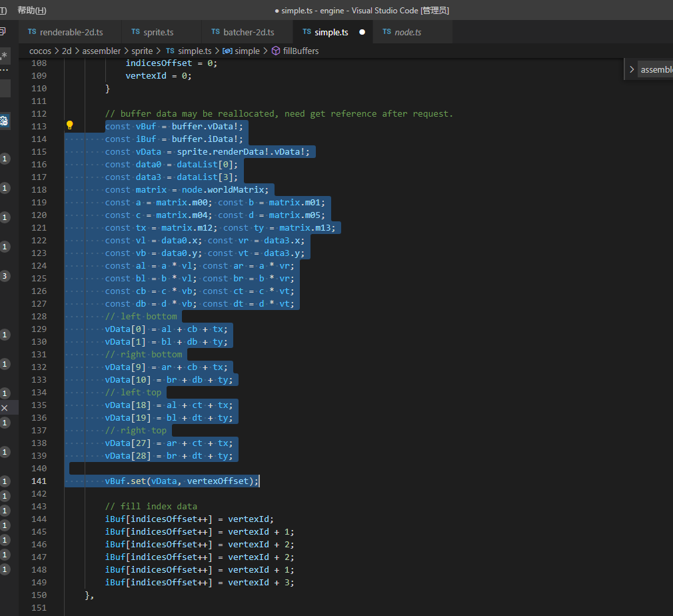Open the 帮助(H) Help menu
Image resolution: width=673 pixels, height=616 pixels.
pos(31,10)
